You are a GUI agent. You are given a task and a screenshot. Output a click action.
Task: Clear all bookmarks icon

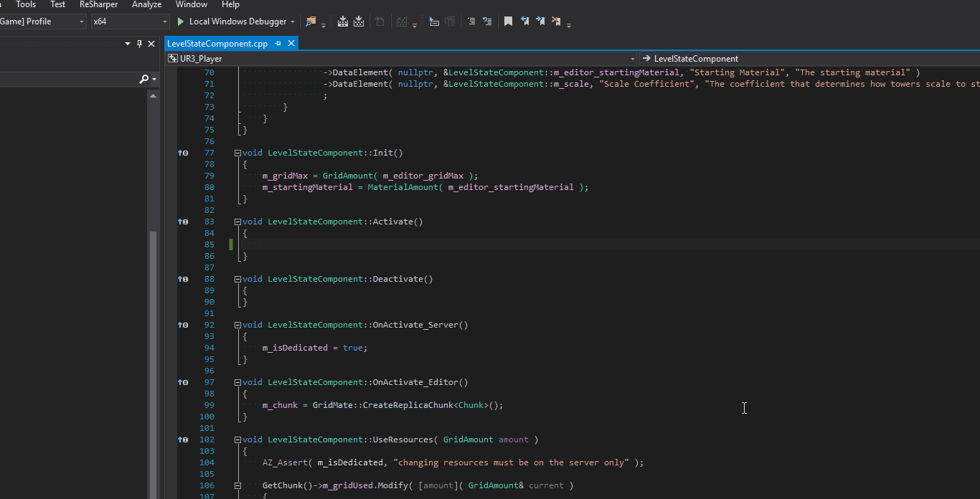556,22
